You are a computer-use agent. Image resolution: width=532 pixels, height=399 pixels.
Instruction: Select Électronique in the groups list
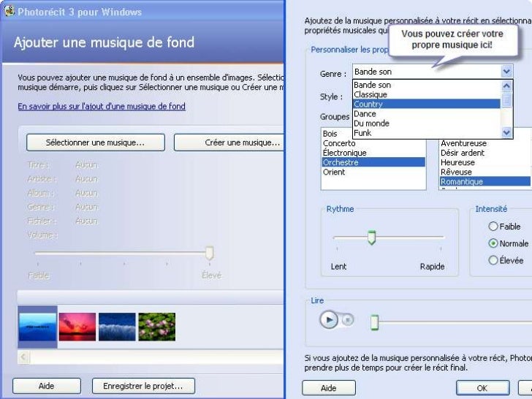373,153
